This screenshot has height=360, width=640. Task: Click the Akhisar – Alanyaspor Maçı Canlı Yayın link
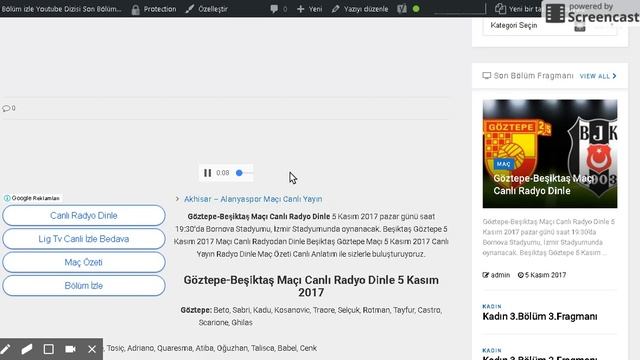click(x=253, y=199)
